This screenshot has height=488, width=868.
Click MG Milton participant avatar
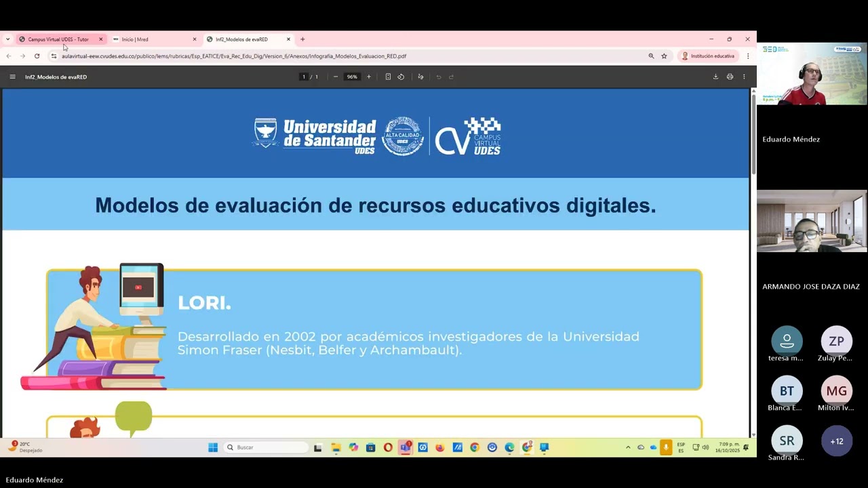[x=837, y=391]
